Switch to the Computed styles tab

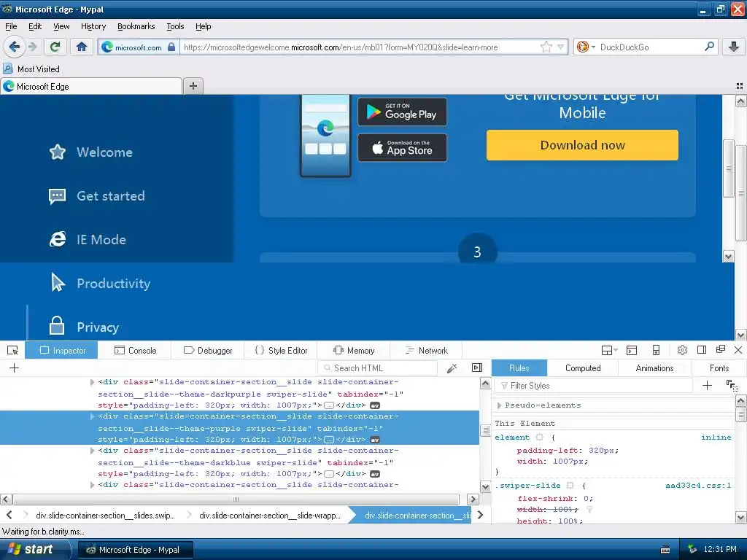(x=583, y=368)
